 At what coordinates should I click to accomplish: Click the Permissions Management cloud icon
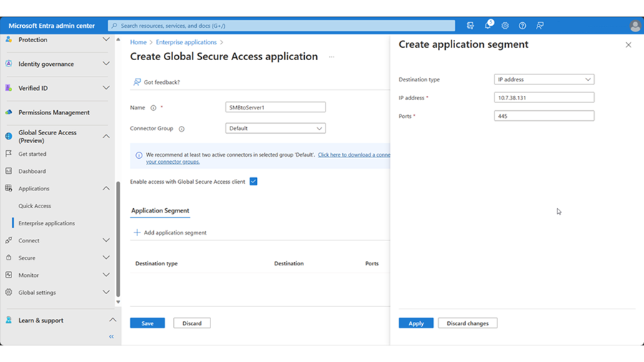(x=9, y=112)
